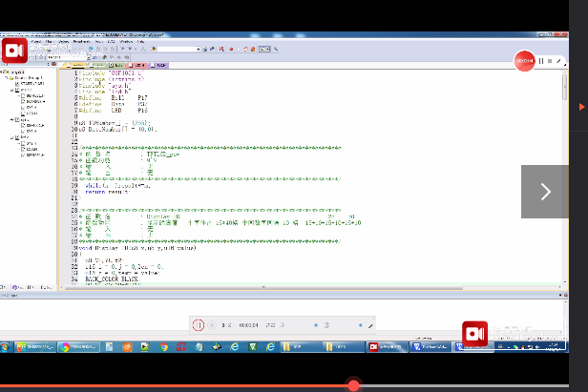Click the "BACK_COLOR BLACK" code line
Viewport: 588px width, 392px height.
tap(113, 279)
